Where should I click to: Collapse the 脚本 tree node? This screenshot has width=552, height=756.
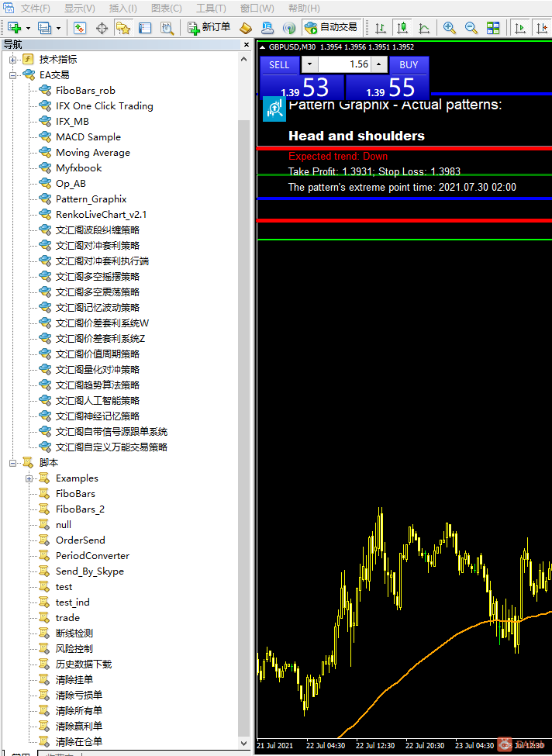tap(13, 463)
